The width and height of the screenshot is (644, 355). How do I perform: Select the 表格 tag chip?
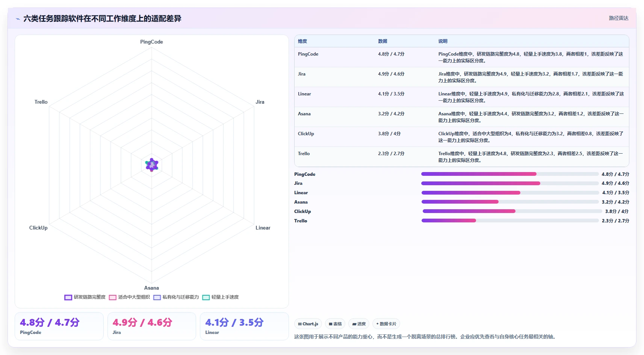click(335, 324)
